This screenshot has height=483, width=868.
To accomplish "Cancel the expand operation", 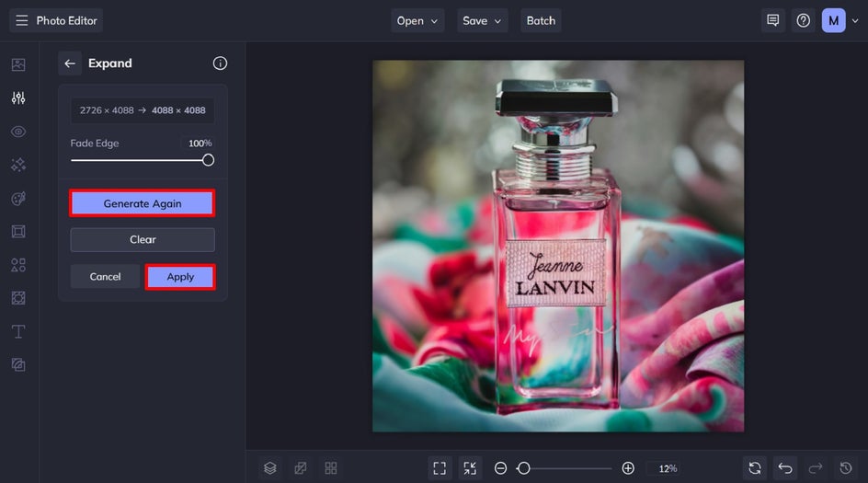I will pos(105,276).
